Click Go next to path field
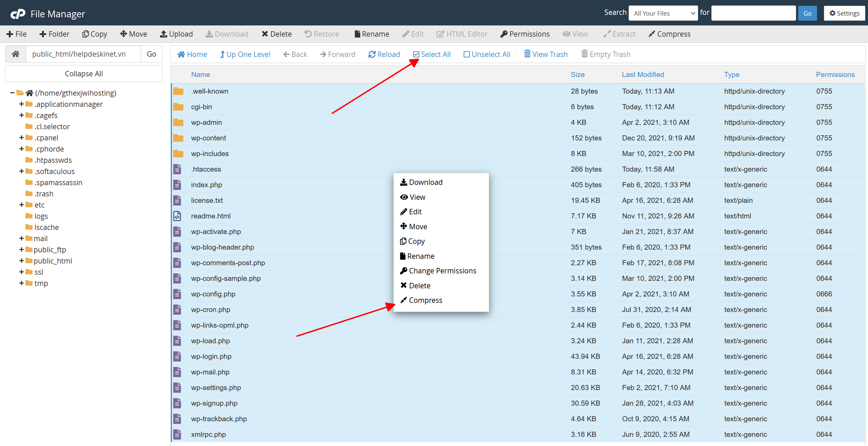The height and width of the screenshot is (446, 868). 152,54
